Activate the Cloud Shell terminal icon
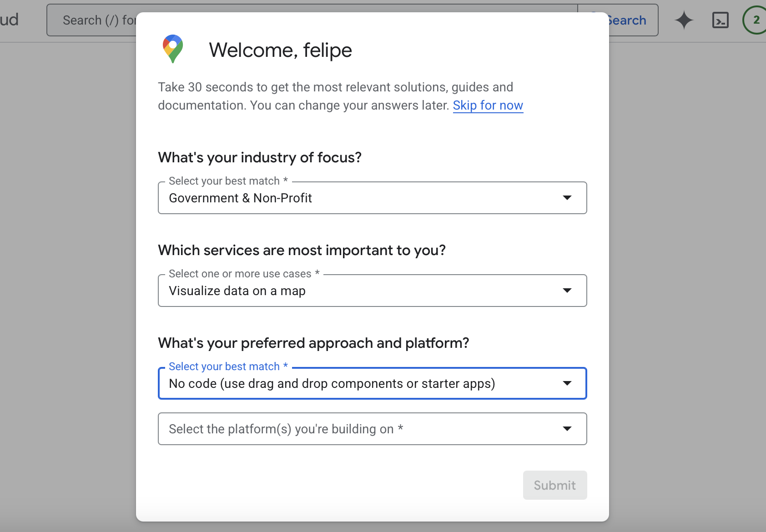This screenshot has width=766, height=532. (720, 20)
